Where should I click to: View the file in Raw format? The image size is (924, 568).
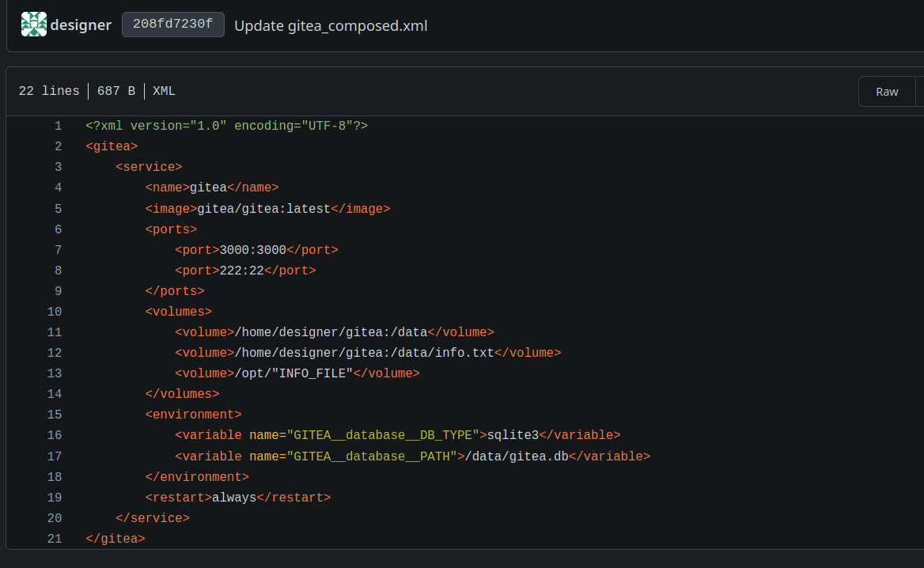pos(886,92)
